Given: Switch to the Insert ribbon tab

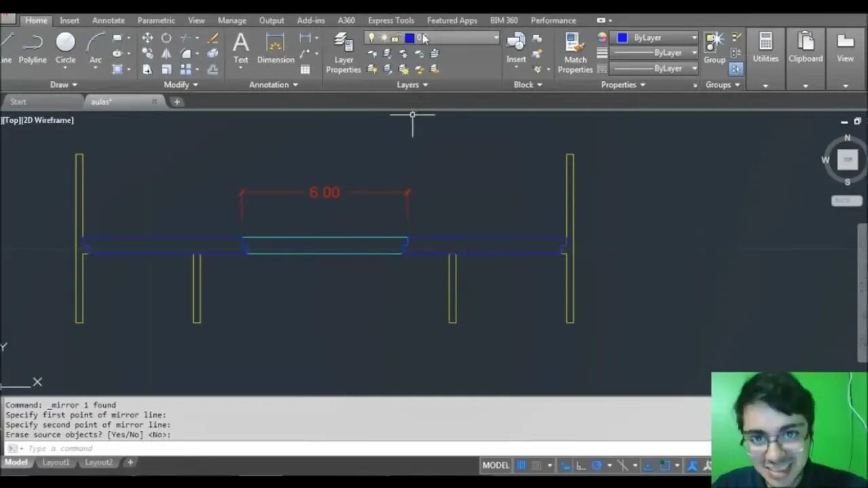Looking at the screenshot, I should (x=69, y=20).
